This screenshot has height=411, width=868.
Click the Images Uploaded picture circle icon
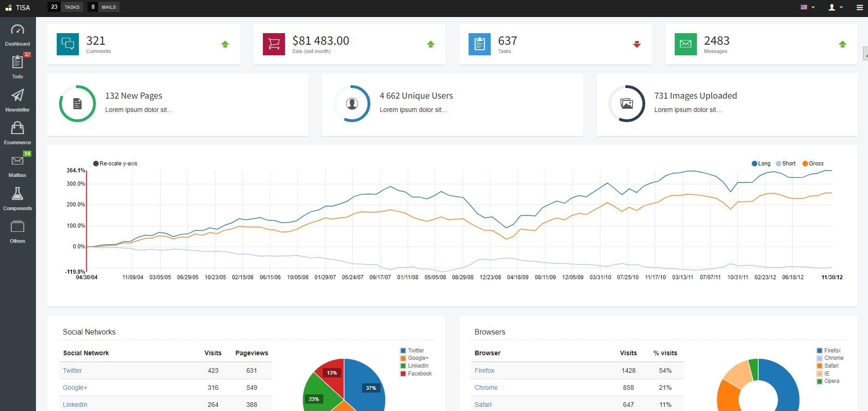click(x=627, y=104)
